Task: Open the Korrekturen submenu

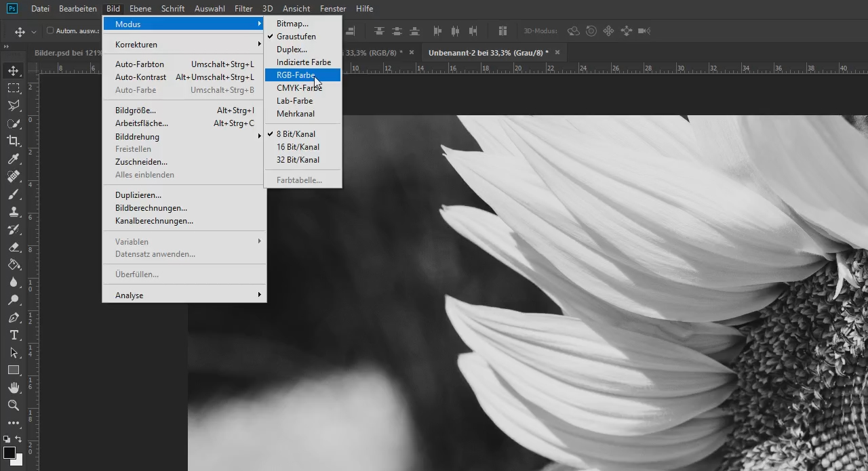Action: click(x=184, y=45)
